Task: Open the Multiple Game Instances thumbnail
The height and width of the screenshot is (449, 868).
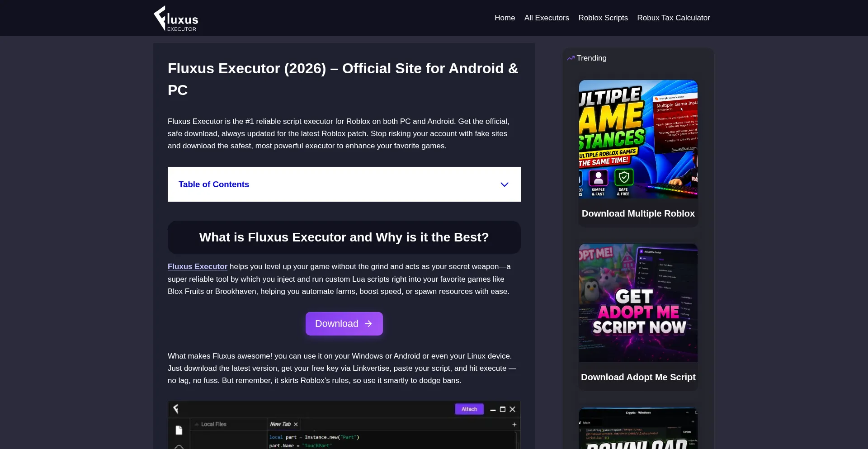Action: coord(638,139)
